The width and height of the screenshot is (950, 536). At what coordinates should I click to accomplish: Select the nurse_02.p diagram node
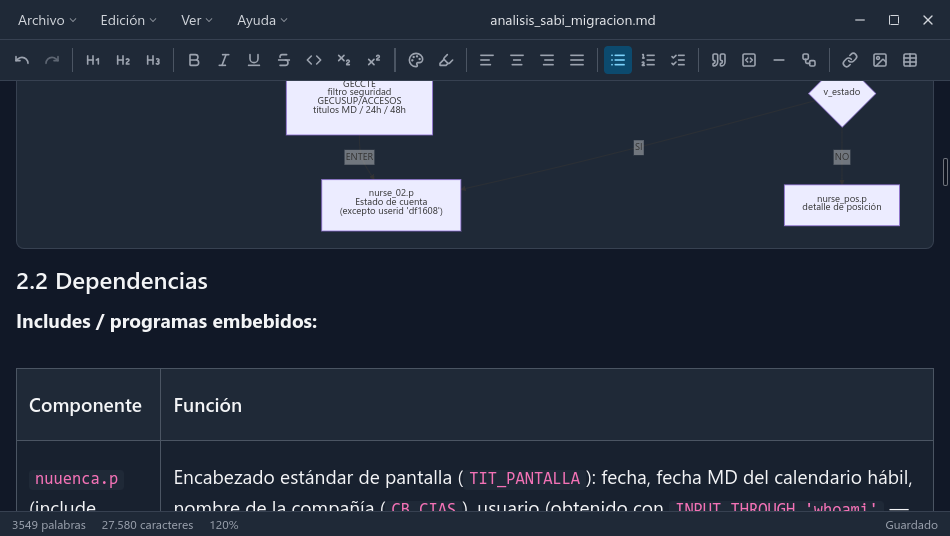point(391,205)
